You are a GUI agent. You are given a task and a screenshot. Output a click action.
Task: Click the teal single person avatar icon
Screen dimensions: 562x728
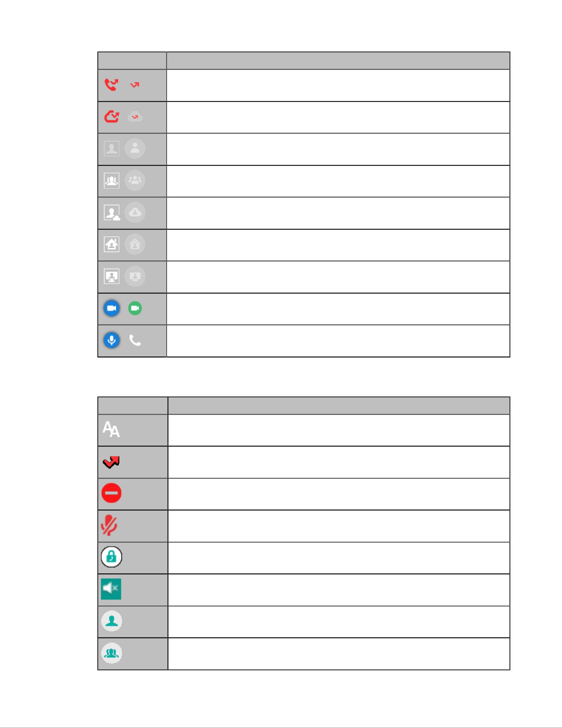[112, 621]
